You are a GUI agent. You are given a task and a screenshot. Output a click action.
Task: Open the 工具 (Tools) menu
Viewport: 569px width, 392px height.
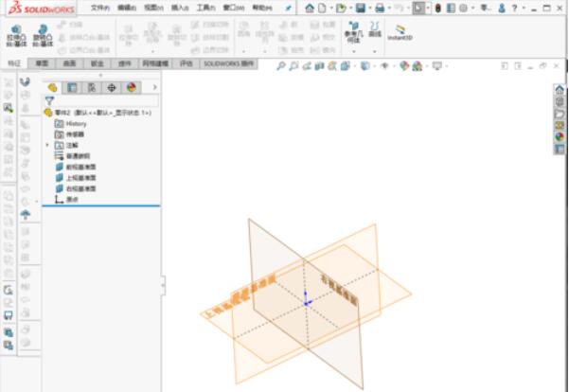(x=206, y=8)
